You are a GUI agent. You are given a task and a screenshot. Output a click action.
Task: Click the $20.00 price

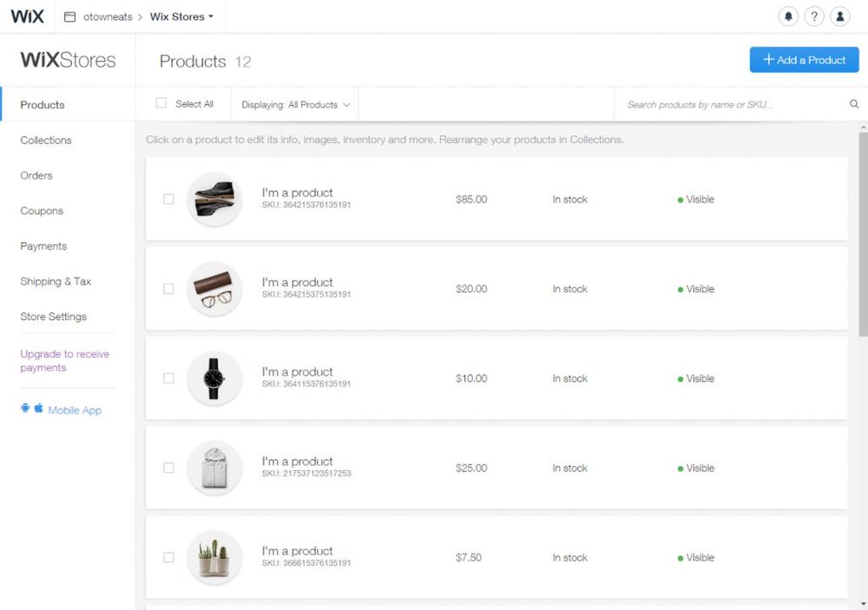coord(471,289)
